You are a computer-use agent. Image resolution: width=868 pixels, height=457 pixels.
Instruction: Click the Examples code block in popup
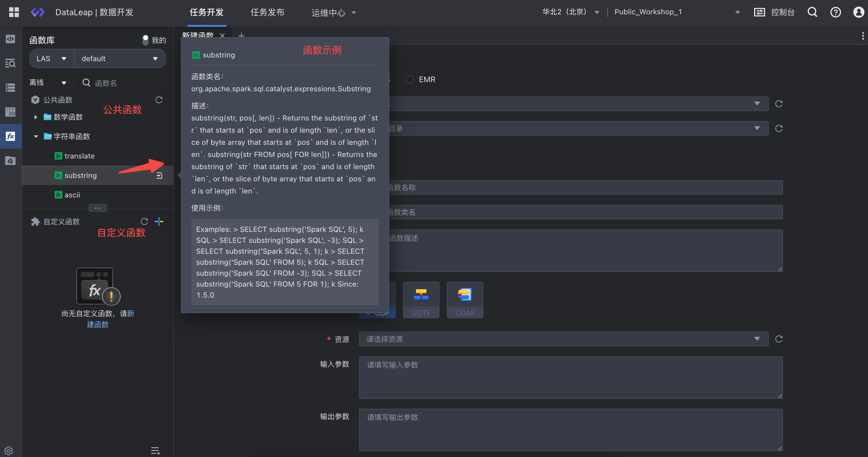point(285,262)
